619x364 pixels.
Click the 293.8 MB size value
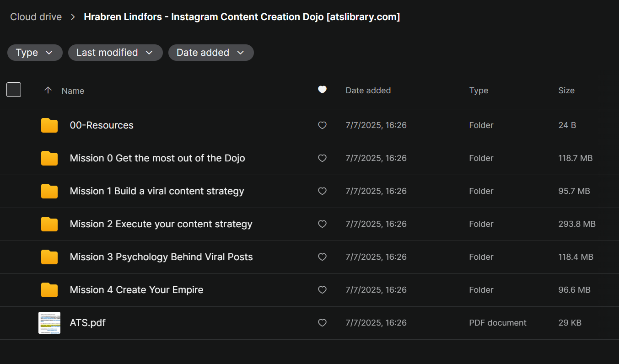coord(577,224)
